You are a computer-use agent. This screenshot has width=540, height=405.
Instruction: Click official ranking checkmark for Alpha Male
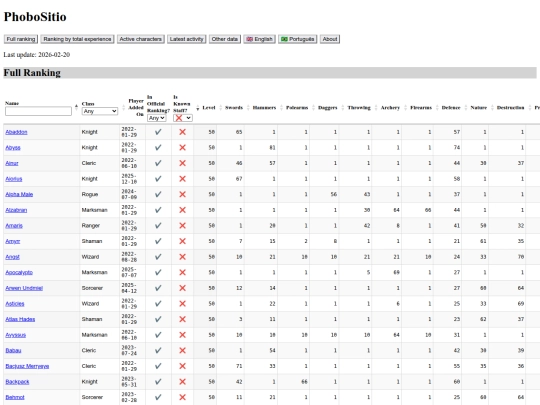click(x=158, y=195)
